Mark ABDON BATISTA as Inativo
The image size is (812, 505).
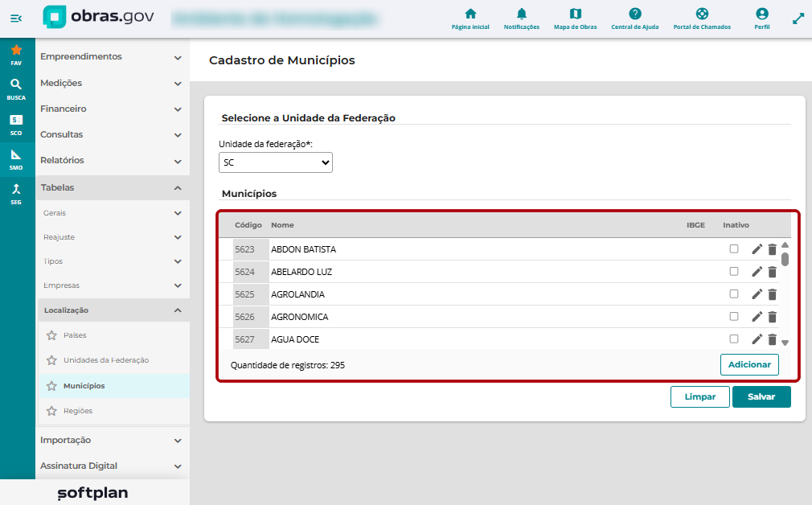click(x=734, y=248)
